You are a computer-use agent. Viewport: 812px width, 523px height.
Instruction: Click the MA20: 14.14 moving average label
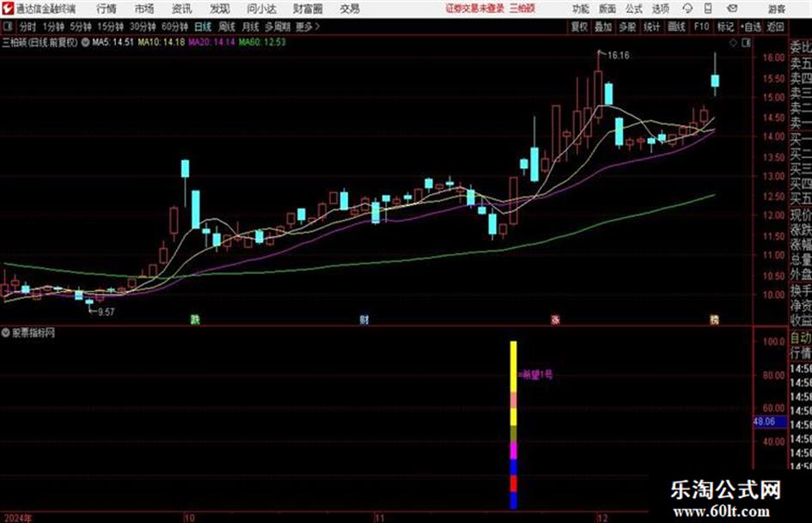[x=211, y=42]
